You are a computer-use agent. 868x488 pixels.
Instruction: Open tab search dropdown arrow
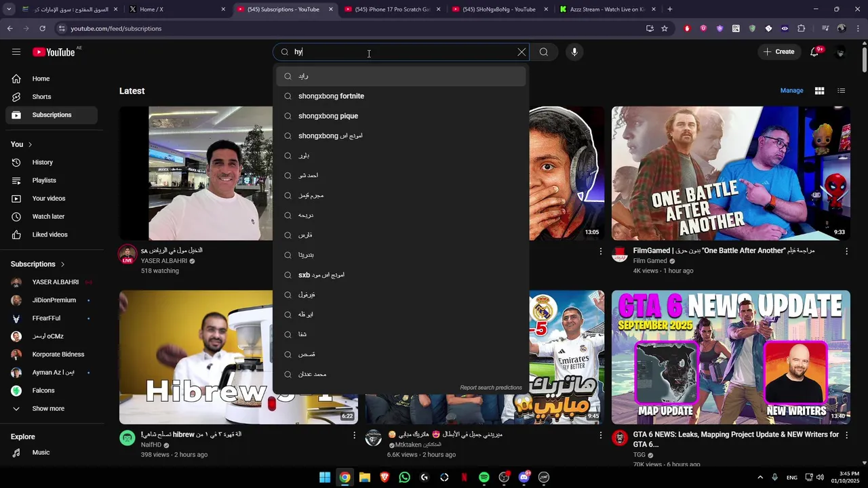pyautogui.click(x=9, y=9)
